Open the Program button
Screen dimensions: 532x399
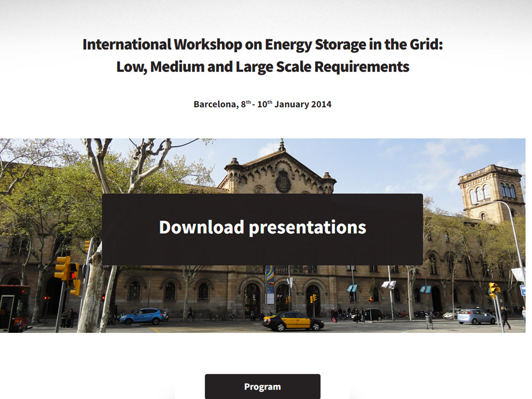(262, 387)
